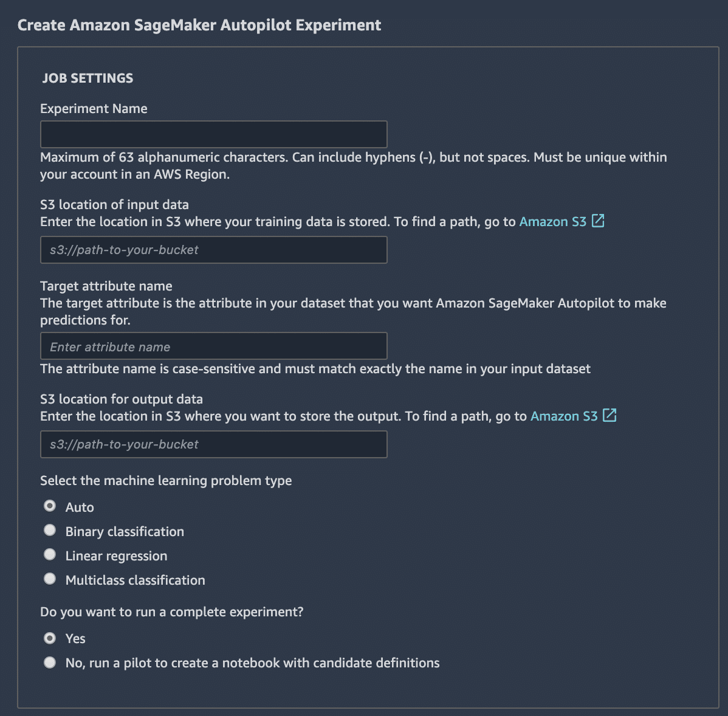The height and width of the screenshot is (716, 728).
Task: Click the Experiment Name field label
Action: (94, 109)
